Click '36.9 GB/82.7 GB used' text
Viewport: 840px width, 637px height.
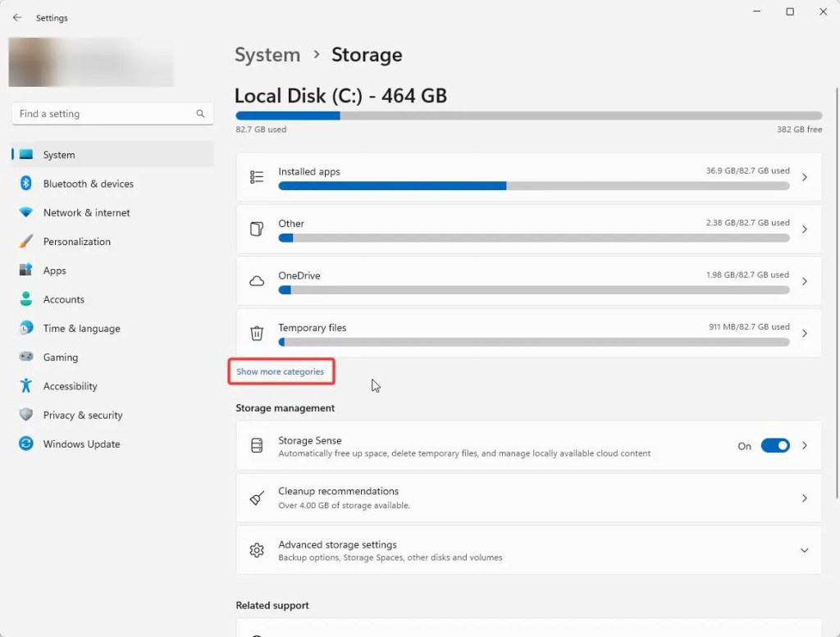coord(747,171)
